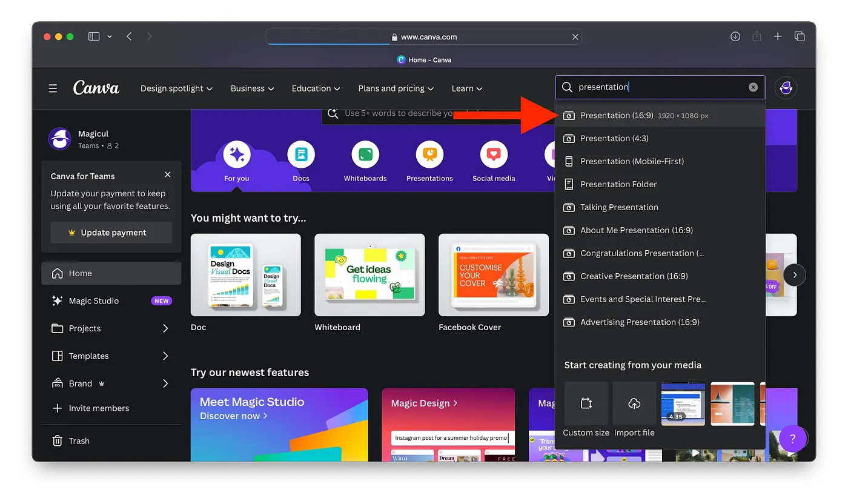Image resolution: width=848 pixels, height=504 pixels.
Task: Click the Safari share icon
Action: [x=757, y=36]
